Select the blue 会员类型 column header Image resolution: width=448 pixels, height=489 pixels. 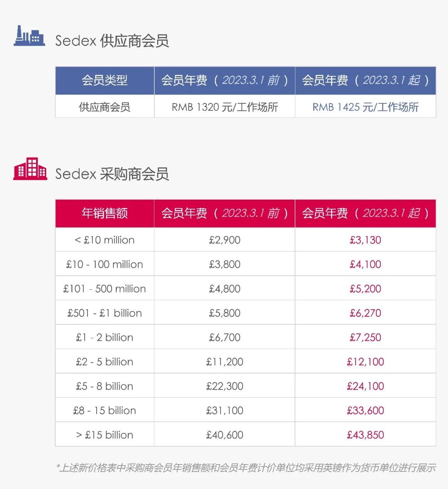pos(105,80)
